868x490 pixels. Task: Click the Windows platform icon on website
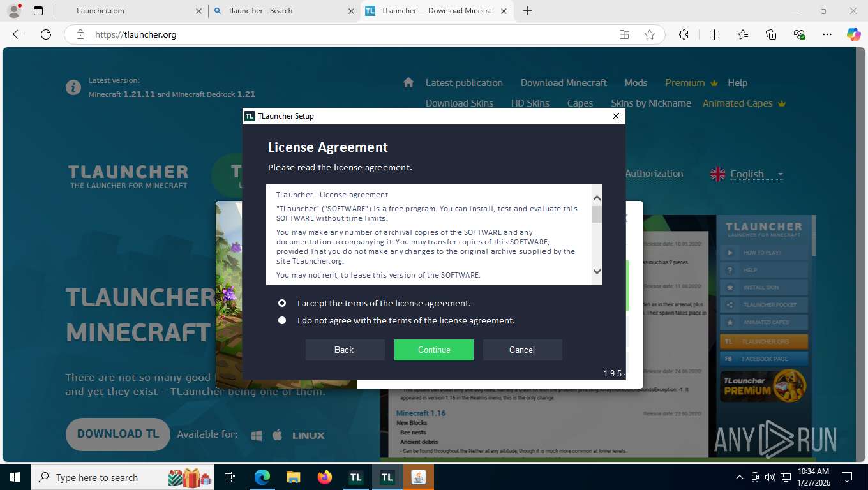pos(257,435)
